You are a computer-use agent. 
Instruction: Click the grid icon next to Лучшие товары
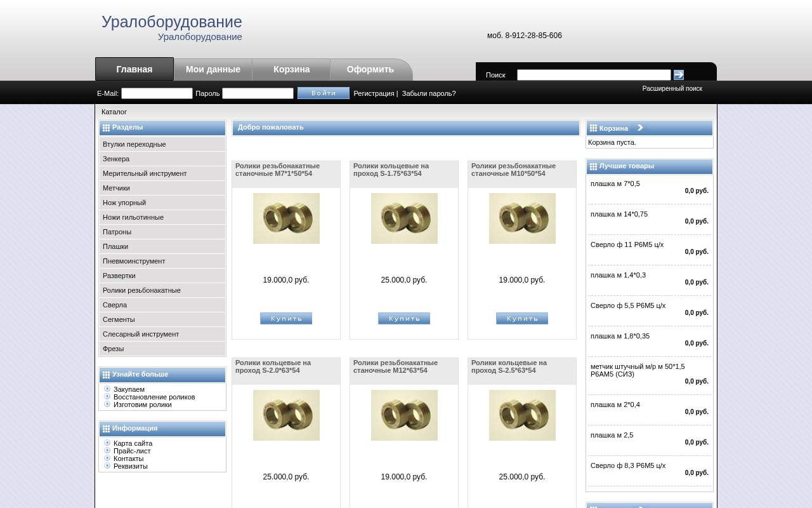coord(593,166)
